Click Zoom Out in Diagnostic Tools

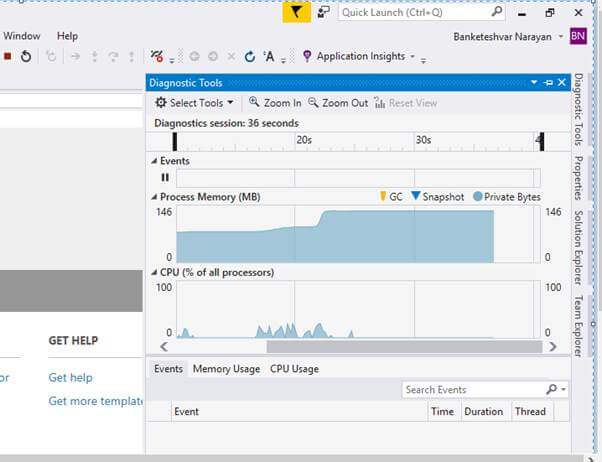click(x=338, y=103)
